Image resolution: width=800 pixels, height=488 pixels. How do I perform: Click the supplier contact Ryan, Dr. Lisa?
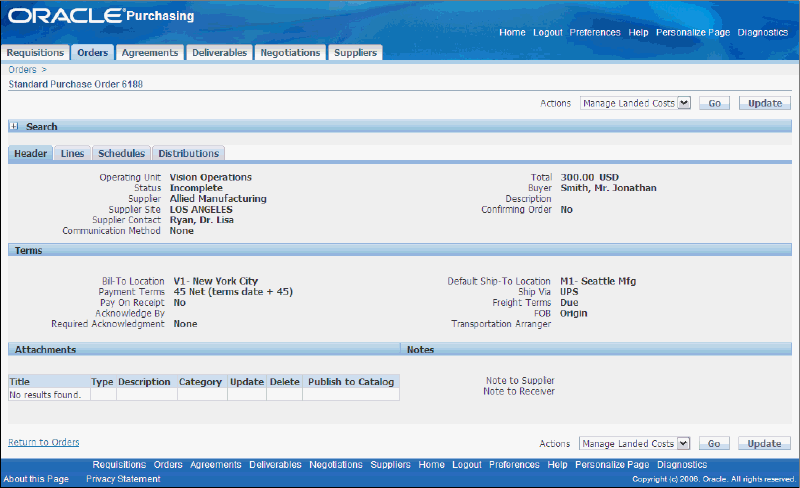[202, 220]
